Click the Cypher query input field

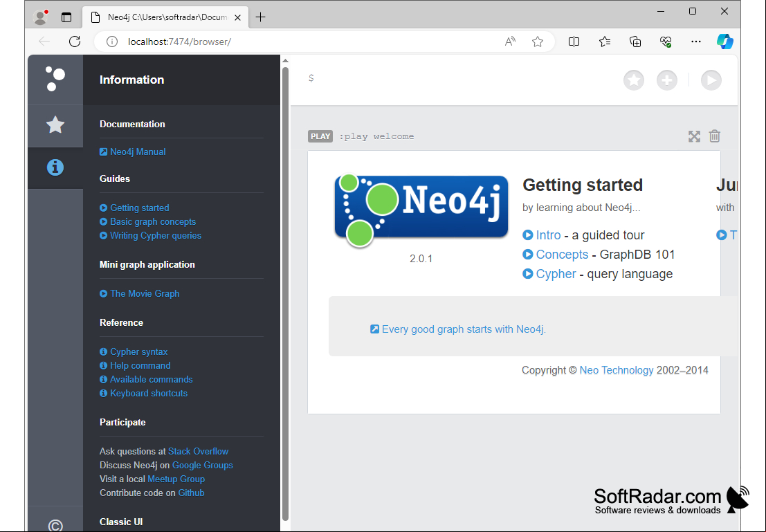(x=459, y=79)
